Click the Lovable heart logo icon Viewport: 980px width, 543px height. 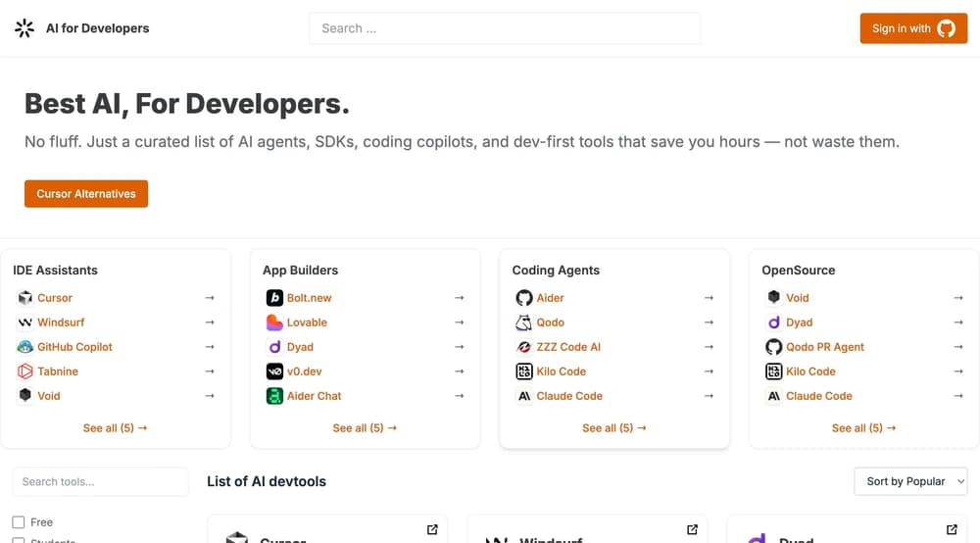click(x=274, y=322)
